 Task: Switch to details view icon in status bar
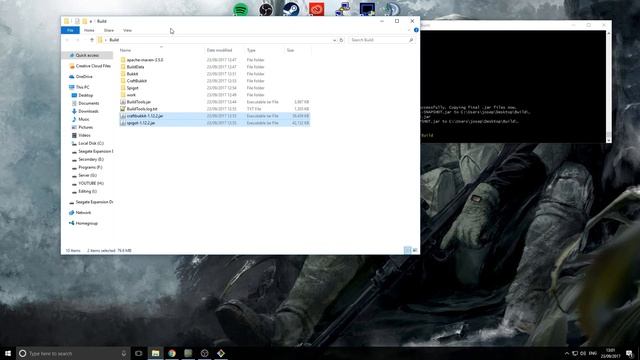[407, 250]
